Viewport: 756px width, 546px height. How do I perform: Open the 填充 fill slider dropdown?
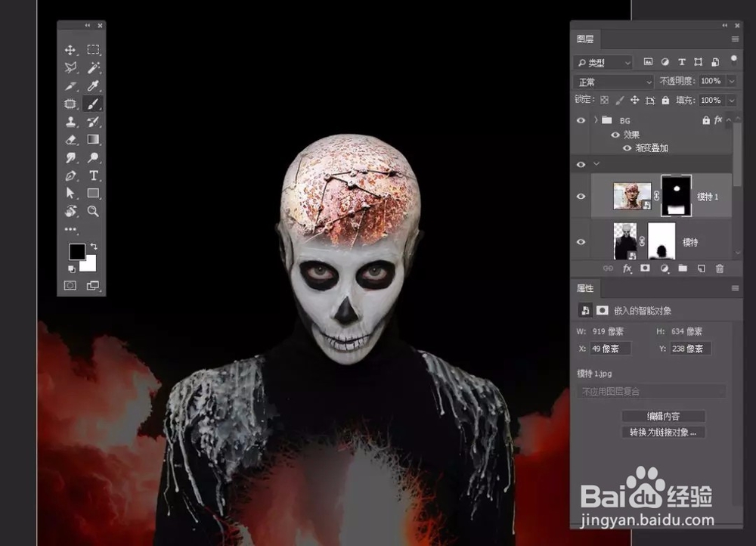click(x=732, y=101)
